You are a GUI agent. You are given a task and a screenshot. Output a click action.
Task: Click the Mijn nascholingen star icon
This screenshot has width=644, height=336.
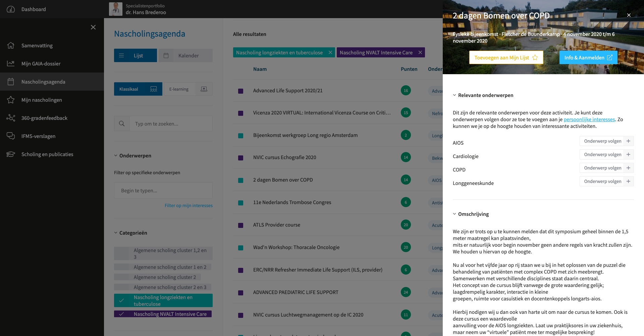coord(11,100)
